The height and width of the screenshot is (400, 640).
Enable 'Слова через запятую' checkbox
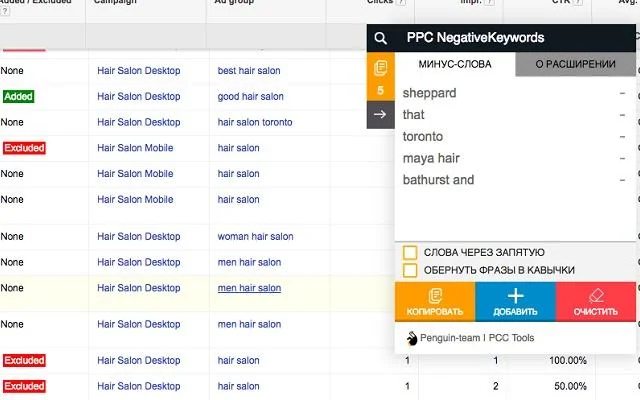[410, 253]
